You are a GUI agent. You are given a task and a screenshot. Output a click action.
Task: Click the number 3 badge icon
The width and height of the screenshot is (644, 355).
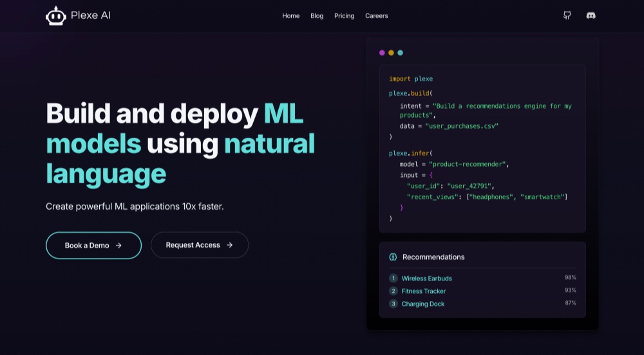[393, 304]
